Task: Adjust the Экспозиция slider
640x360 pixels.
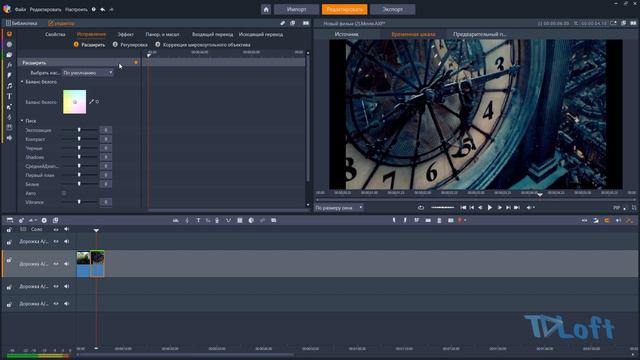Action: pyautogui.click(x=79, y=130)
